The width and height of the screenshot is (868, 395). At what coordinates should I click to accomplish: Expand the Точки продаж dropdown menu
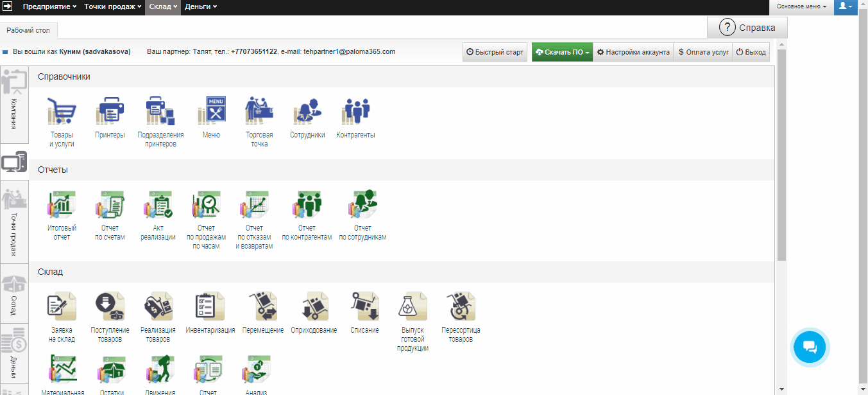[113, 6]
